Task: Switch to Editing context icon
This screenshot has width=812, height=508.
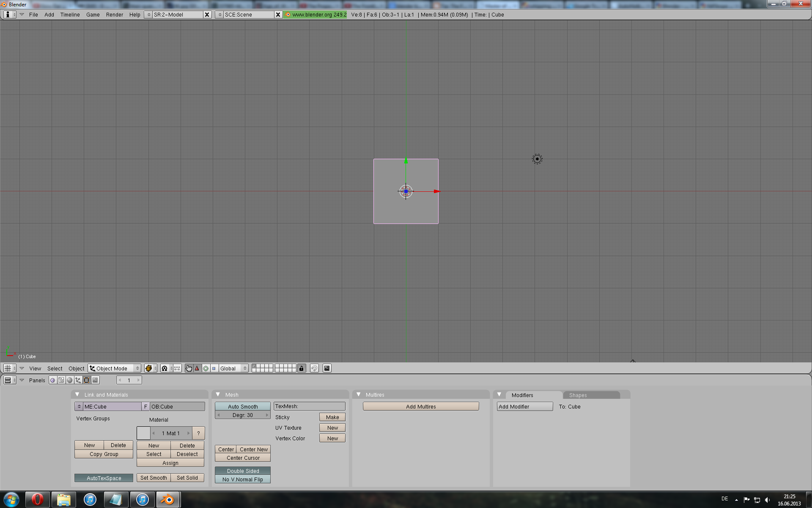Action: click(87, 380)
